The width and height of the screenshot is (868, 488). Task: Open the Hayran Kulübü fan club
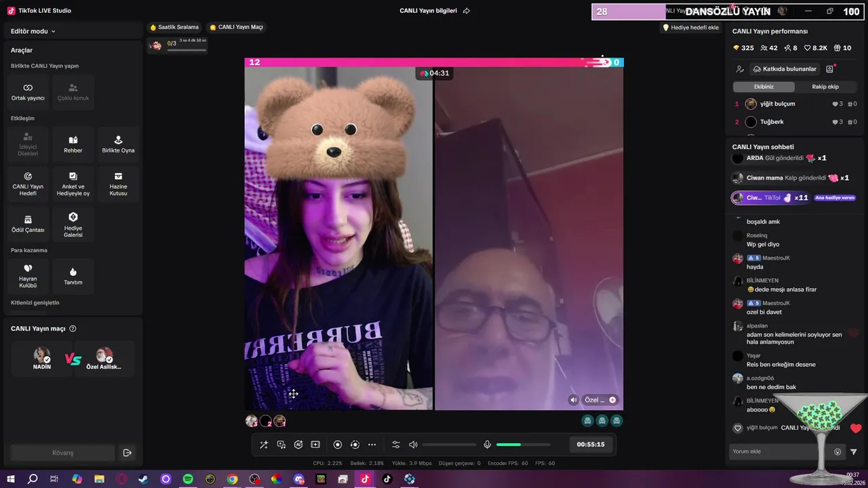[x=28, y=277]
